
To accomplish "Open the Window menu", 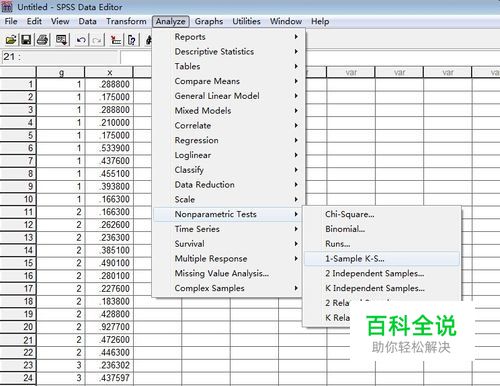I will [x=286, y=21].
